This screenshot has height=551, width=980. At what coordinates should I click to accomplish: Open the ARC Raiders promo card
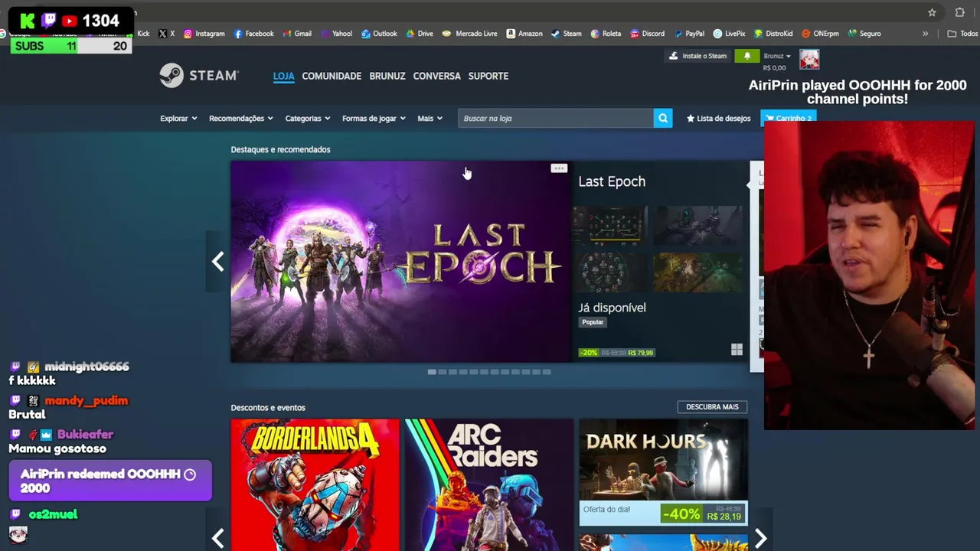click(489, 485)
